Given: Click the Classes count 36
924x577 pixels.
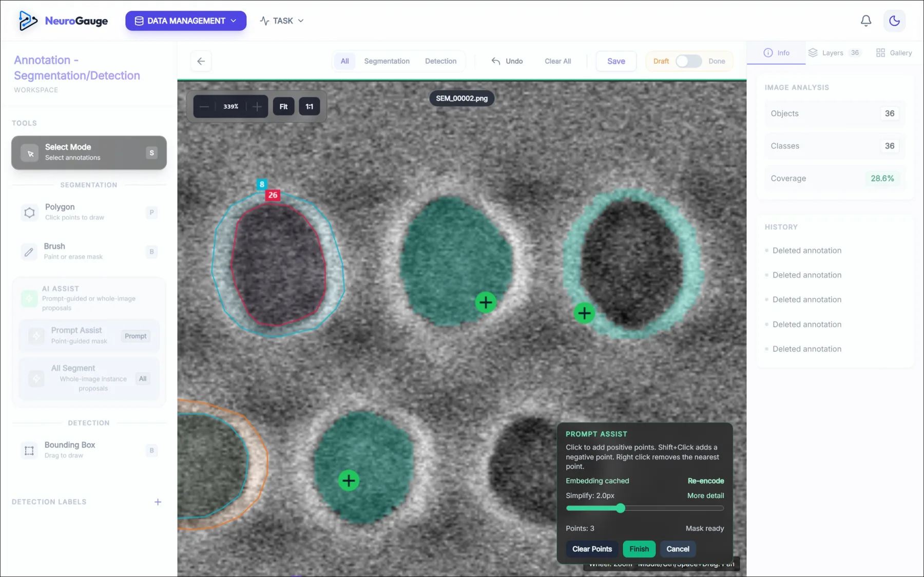Looking at the screenshot, I should point(890,146).
